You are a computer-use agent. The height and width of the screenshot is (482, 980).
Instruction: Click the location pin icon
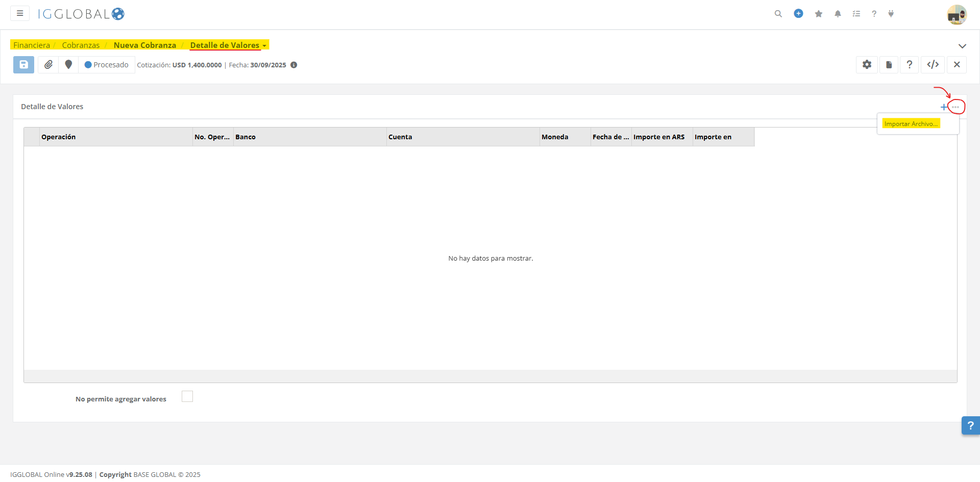tap(68, 65)
